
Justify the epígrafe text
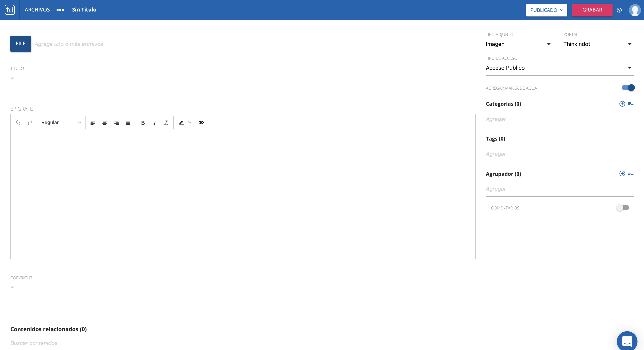click(128, 123)
